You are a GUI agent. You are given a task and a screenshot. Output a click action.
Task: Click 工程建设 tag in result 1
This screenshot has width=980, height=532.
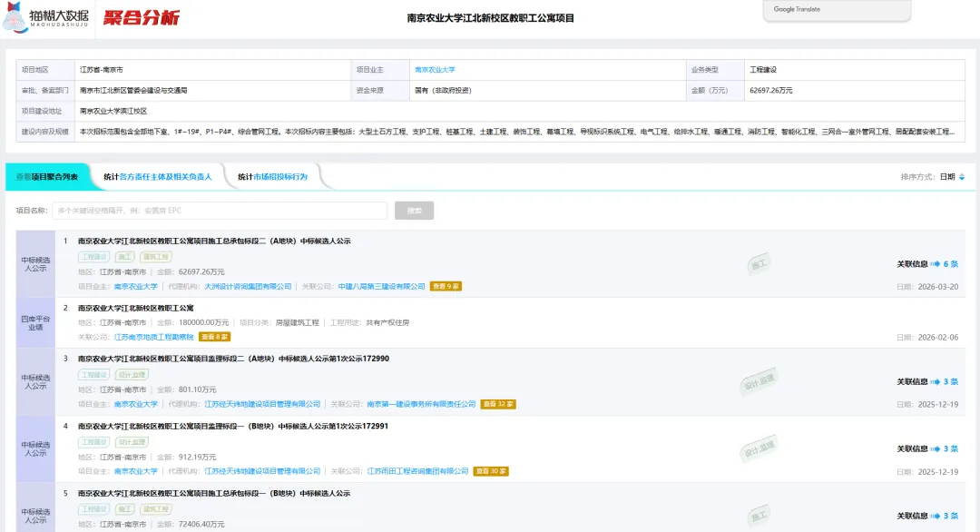[x=93, y=257]
